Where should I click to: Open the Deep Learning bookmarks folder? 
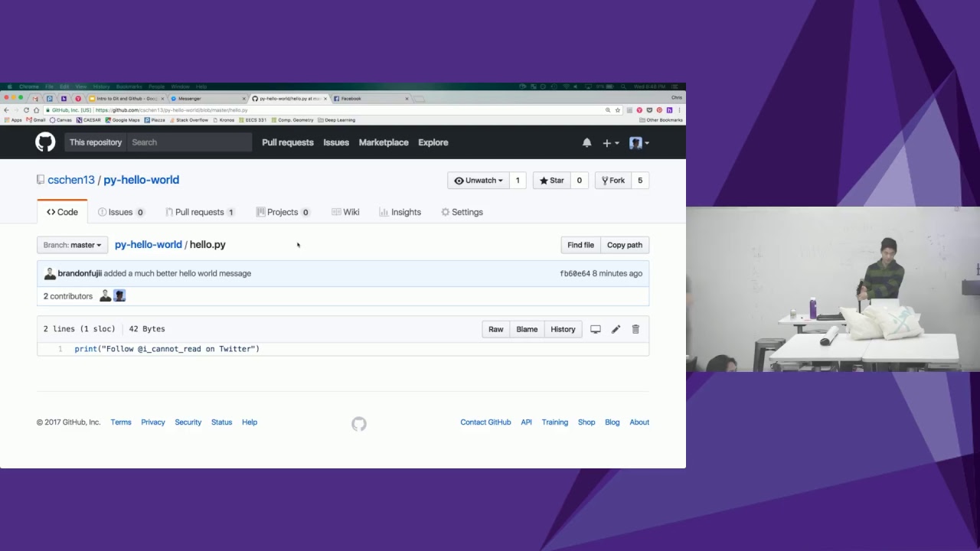point(337,120)
